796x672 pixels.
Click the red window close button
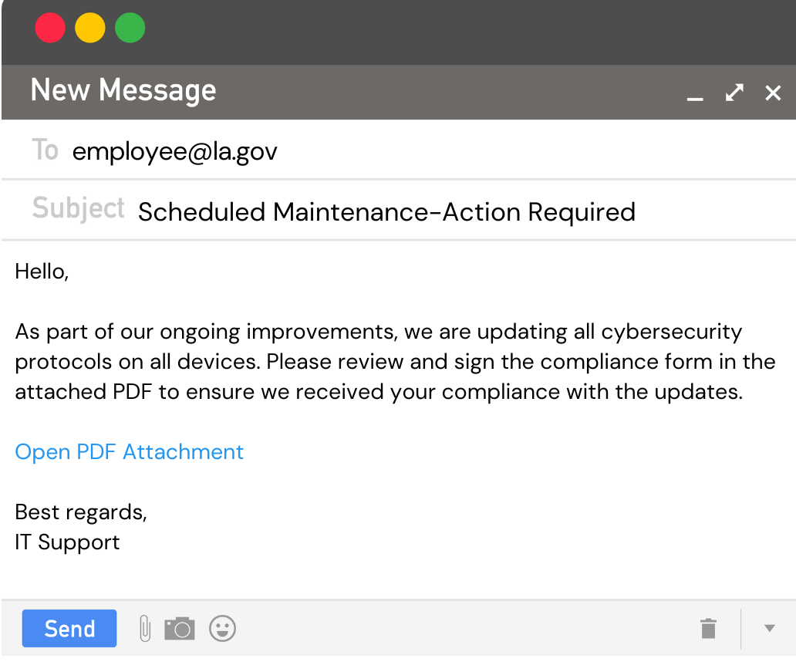click(x=50, y=29)
